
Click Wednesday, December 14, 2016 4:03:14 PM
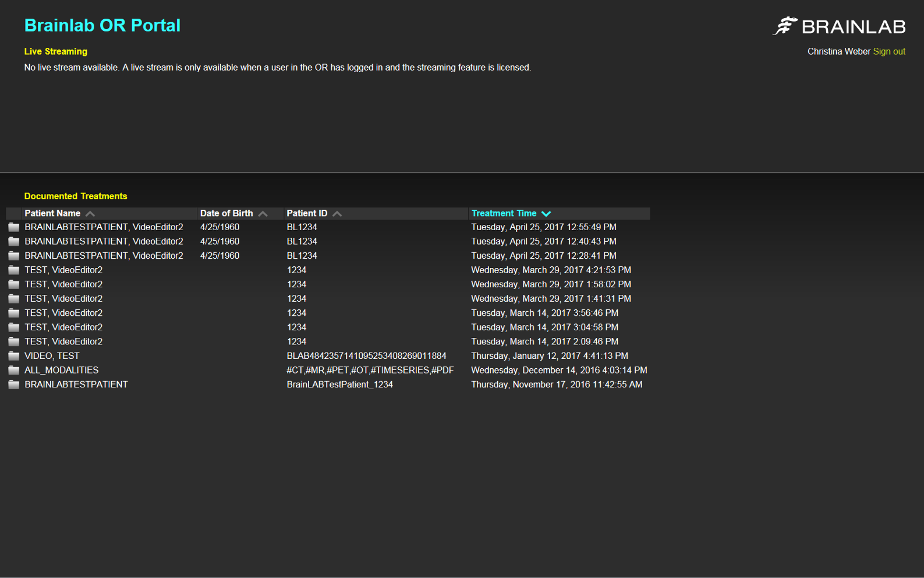(560, 370)
